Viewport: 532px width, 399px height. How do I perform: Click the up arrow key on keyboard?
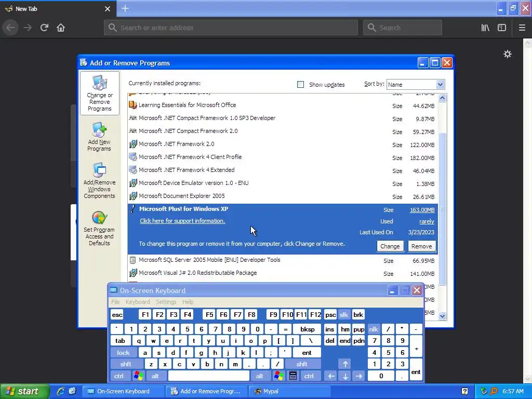345,364
